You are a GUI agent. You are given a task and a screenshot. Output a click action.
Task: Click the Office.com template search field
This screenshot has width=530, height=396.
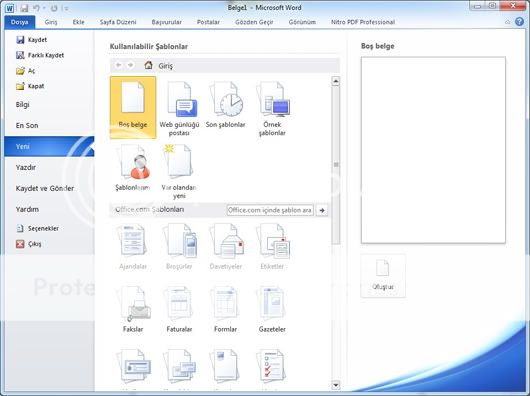click(x=270, y=210)
